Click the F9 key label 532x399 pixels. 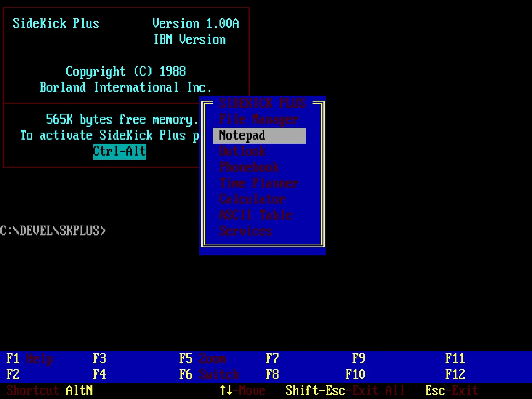[x=359, y=359]
